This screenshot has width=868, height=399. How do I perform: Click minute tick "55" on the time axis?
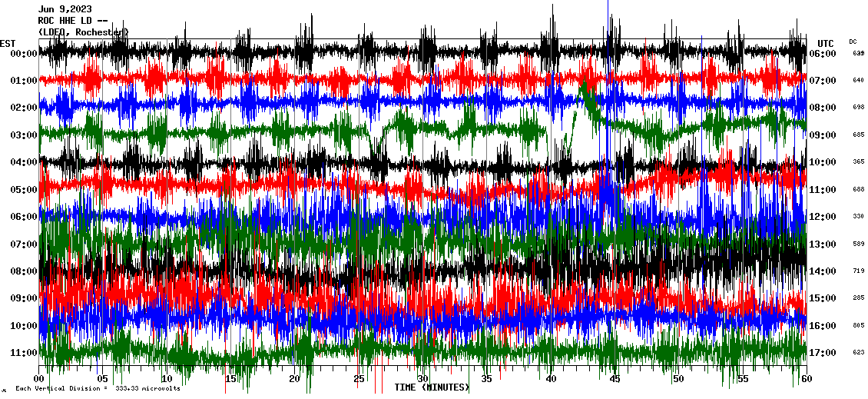click(743, 379)
